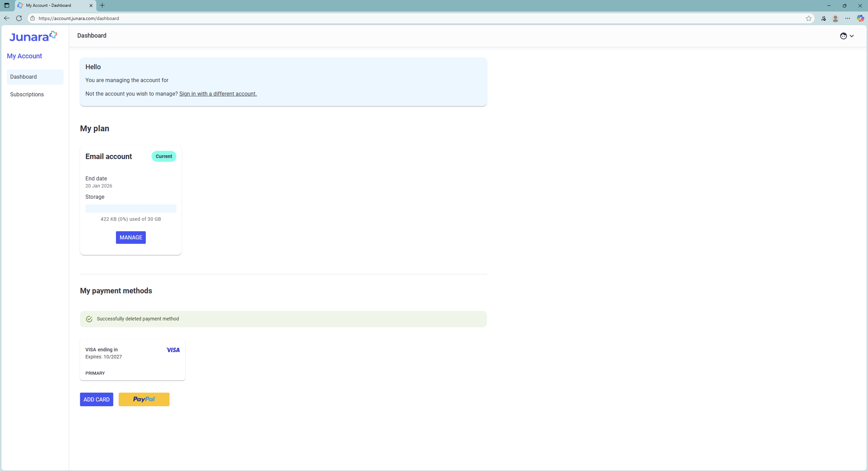Image resolution: width=868 pixels, height=472 pixels.
Task: Pay with the PayPal button
Action: (144, 400)
